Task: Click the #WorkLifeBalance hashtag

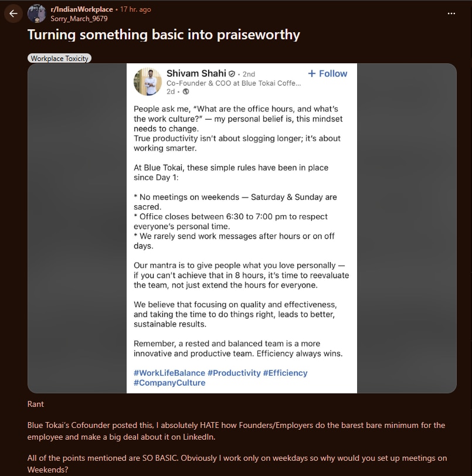Action: click(169, 373)
